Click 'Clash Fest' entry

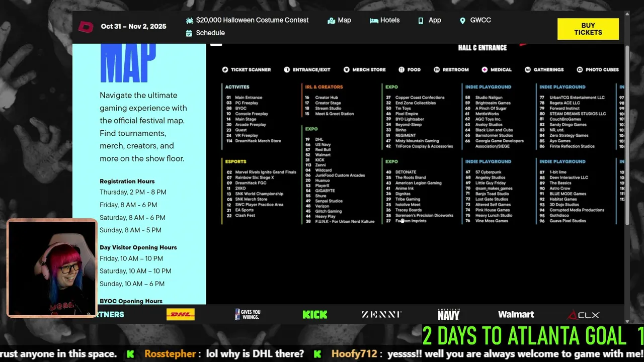[x=240, y=216]
